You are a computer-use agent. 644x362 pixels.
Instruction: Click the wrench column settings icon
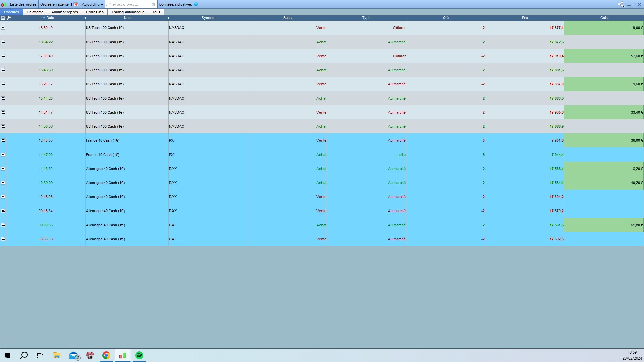coord(9,18)
